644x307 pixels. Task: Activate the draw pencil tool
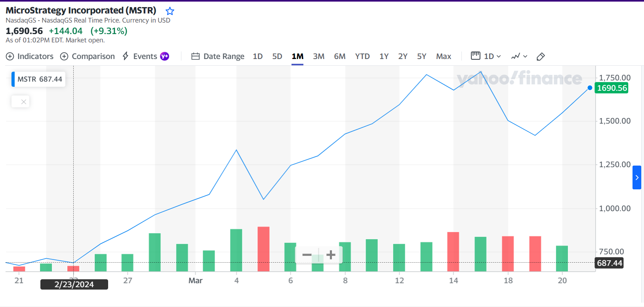point(541,57)
